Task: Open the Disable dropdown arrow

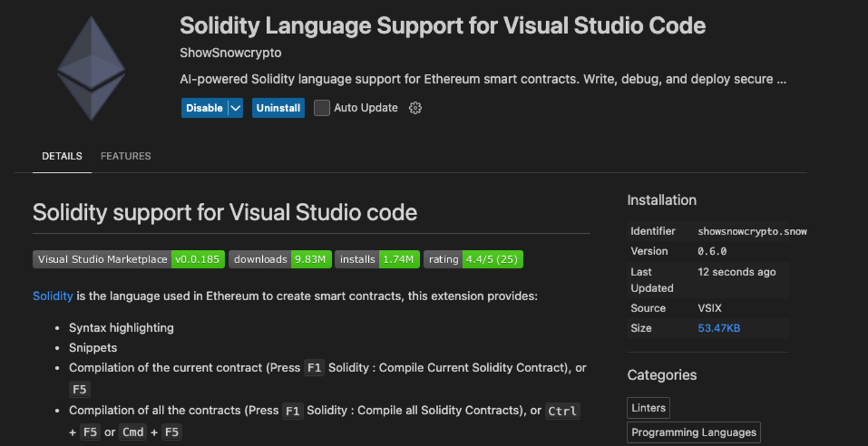Action: tap(236, 107)
